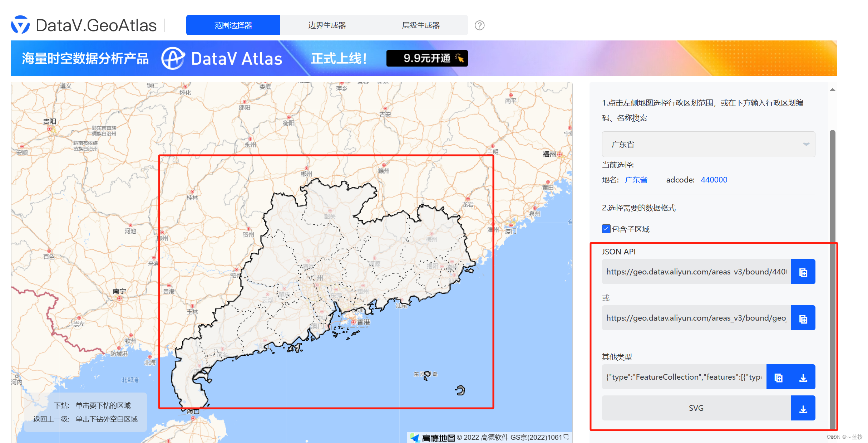
Task: Copy the JSON API bound URL
Action: pyautogui.click(x=803, y=272)
